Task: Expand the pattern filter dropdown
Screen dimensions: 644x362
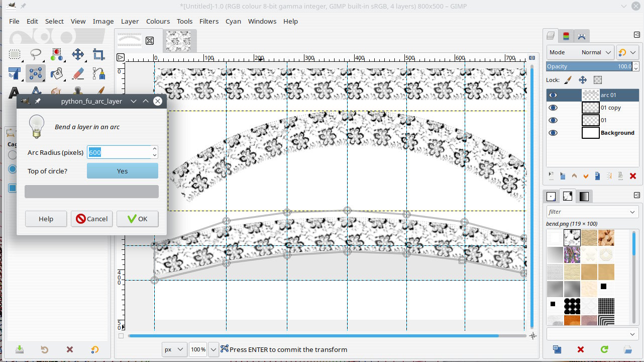Action: tap(632, 212)
